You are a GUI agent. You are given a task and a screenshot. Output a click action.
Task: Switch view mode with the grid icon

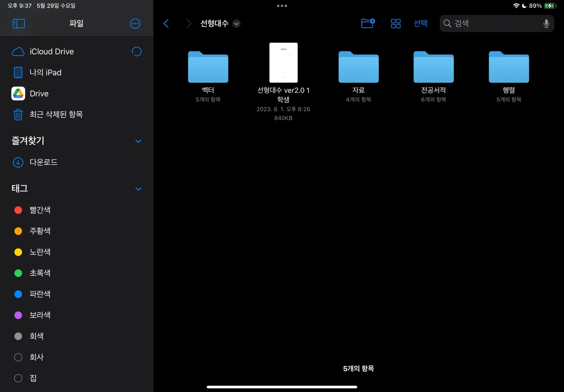tap(396, 23)
